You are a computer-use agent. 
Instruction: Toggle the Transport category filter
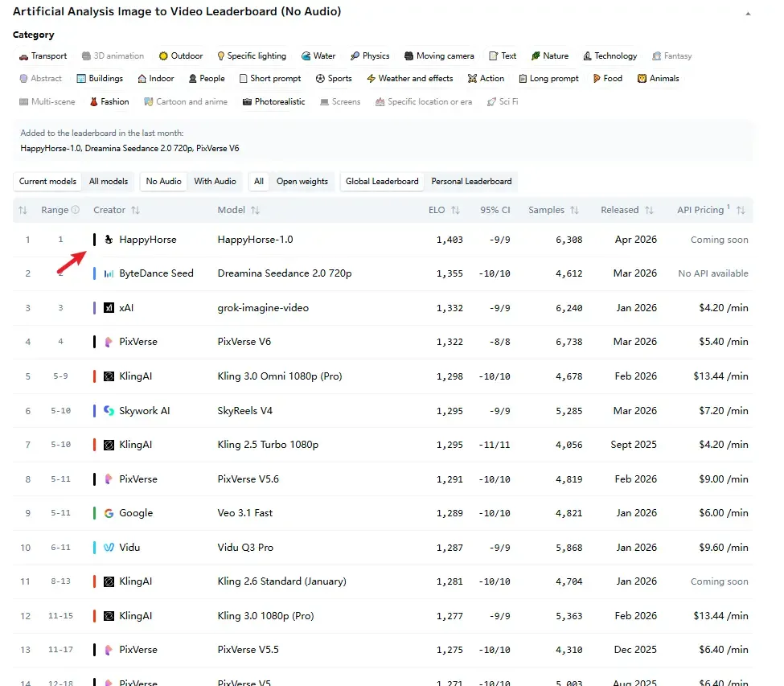click(x=43, y=56)
